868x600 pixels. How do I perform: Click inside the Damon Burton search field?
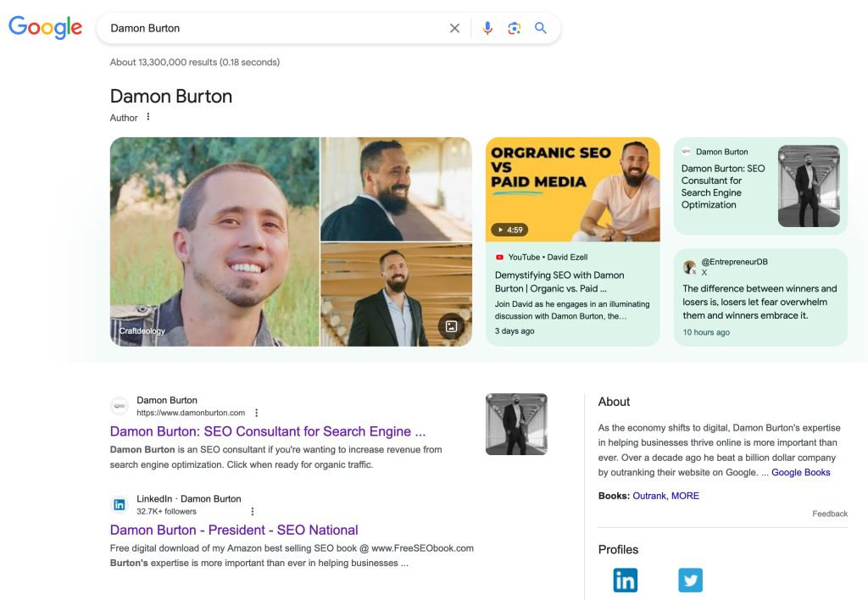(277, 28)
